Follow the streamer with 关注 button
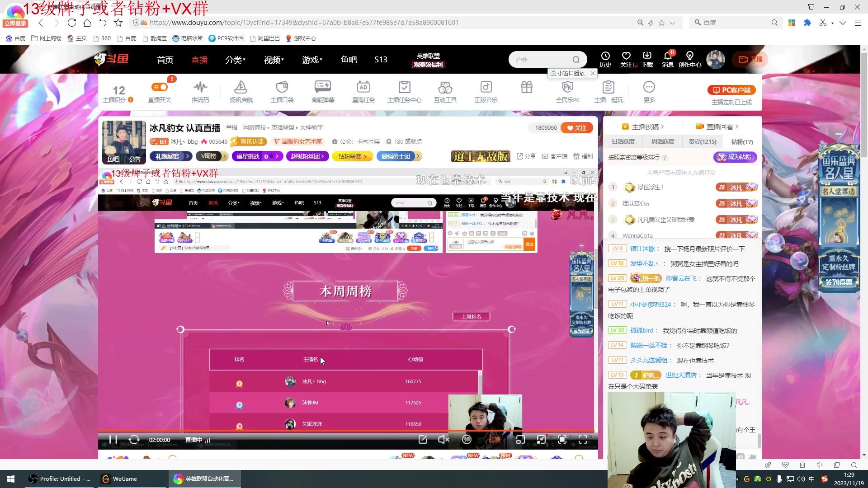 point(576,128)
